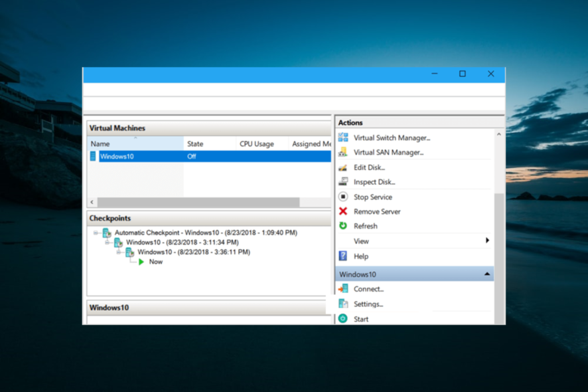Start the Windows10 virtual machine
This screenshot has height=392, width=588.
360,319
